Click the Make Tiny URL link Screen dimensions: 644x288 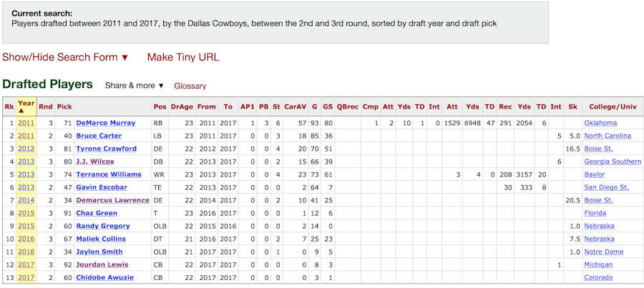183,57
